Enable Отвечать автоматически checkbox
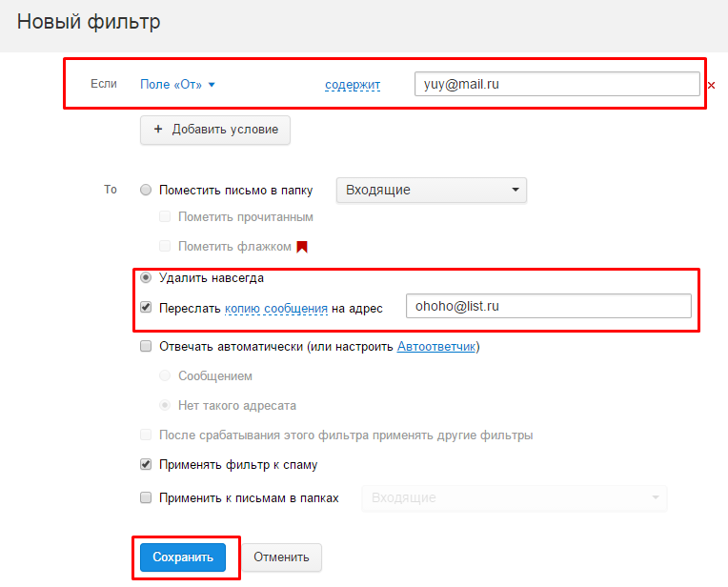The height and width of the screenshot is (587, 728). coord(146,346)
